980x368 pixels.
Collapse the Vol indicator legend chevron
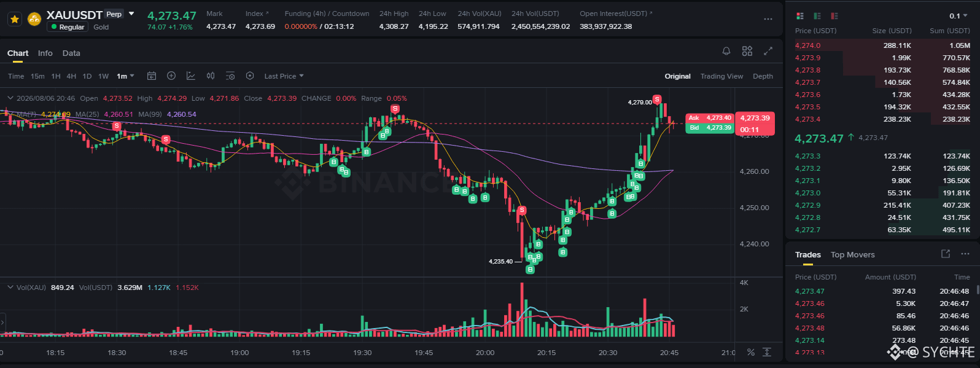(10, 288)
